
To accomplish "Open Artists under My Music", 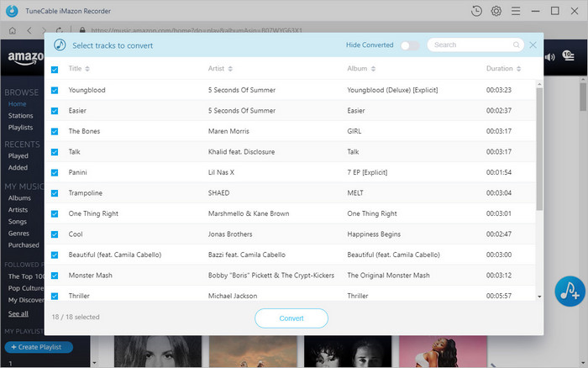I will [x=18, y=210].
